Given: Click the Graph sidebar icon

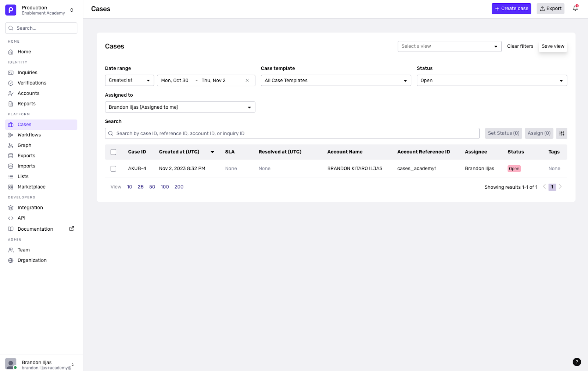Looking at the screenshot, I should pyautogui.click(x=11, y=145).
